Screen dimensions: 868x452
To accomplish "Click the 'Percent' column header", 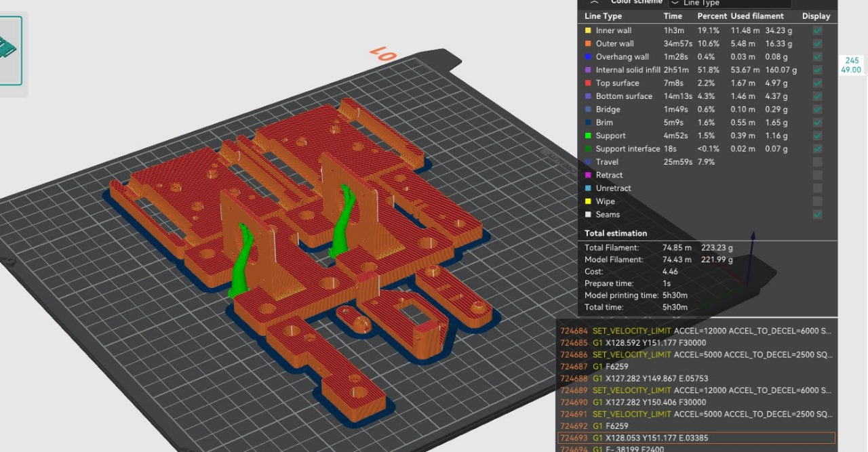I will point(712,16).
